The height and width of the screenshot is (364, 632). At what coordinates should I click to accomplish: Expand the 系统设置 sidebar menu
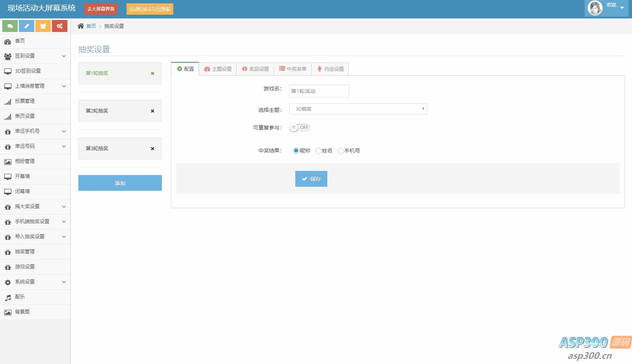click(x=35, y=282)
